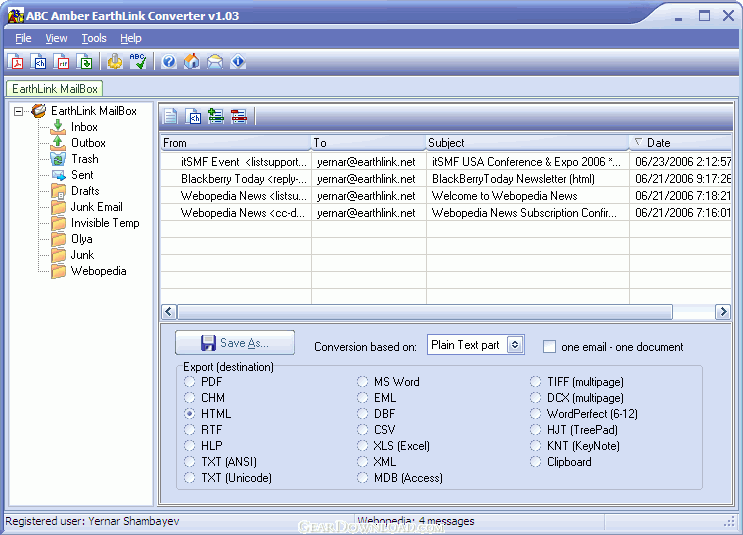Choose the TIFF (multipage) export option
This screenshot has width=743, height=535.
pyautogui.click(x=535, y=382)
